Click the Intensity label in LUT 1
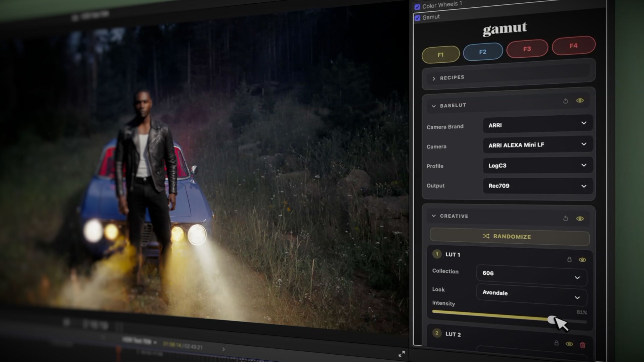Viewport: 644px width, 362px height. pos(443,303)
